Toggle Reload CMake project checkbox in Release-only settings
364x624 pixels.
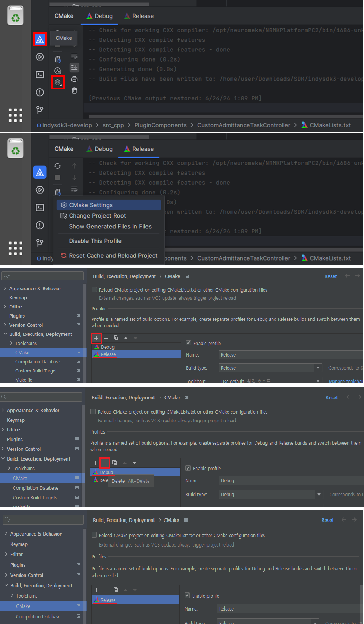tap(94, 535)
